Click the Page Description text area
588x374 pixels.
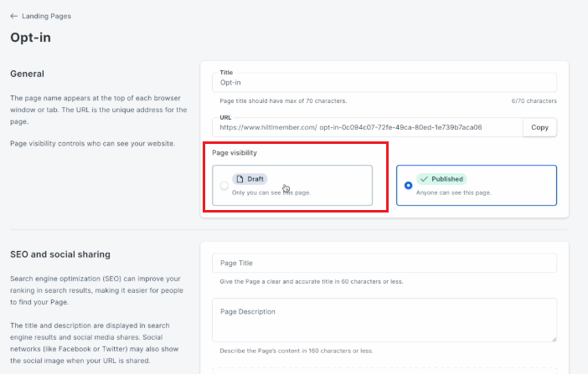(384, 320)
